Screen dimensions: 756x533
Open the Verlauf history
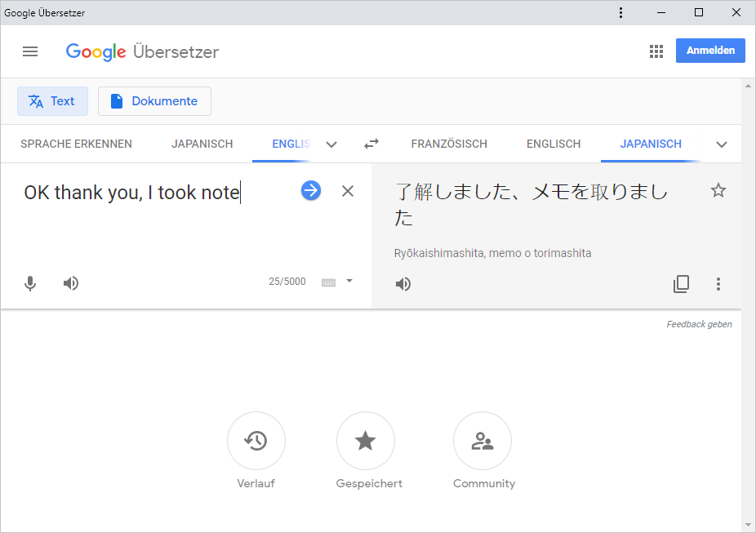pyautogui.click(x=256, y=442)
